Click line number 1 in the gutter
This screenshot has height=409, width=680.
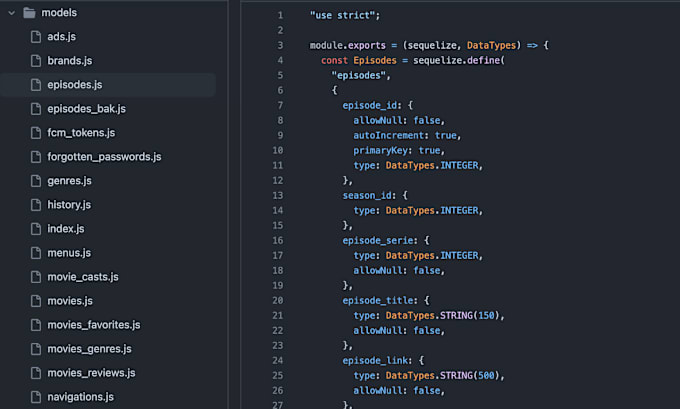pos(280,16)
